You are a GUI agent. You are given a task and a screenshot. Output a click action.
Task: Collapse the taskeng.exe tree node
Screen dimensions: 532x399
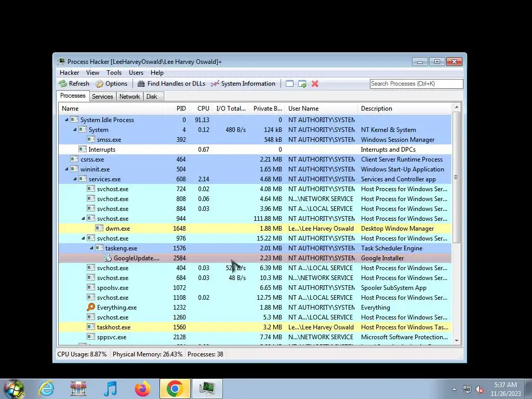91,248
